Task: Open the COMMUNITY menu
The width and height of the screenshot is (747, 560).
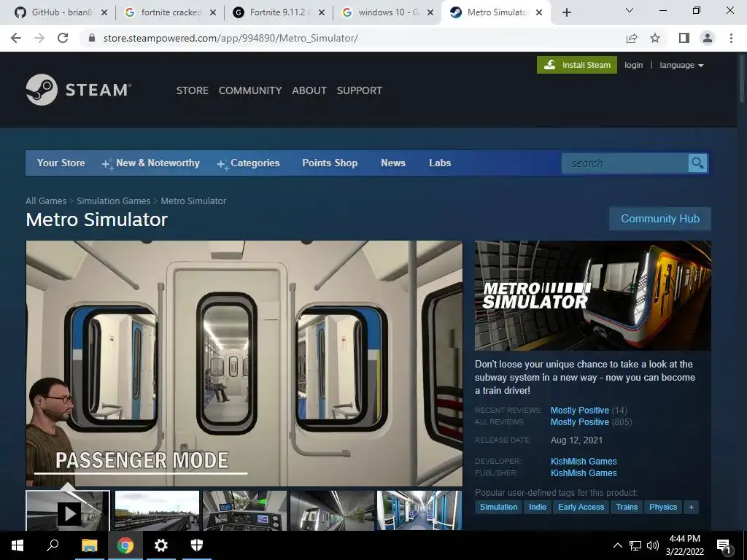Action: (250, 90)
